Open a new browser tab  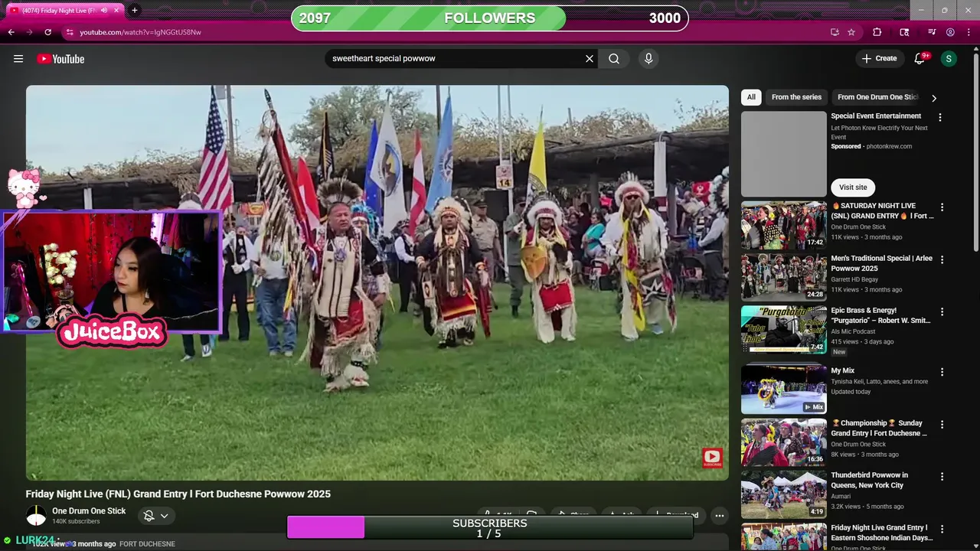coord(135,11)
